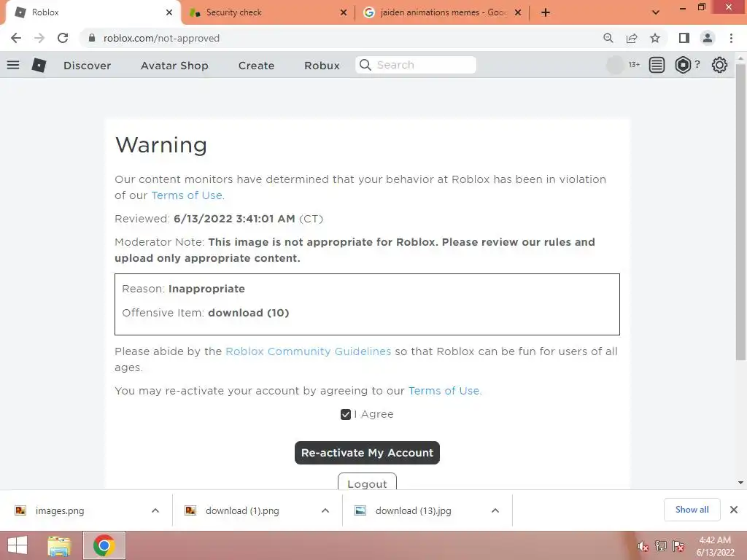Open the Robux balance hexagon icon
Viewport: 747px width, 560px height.
pyautogui.click(x=683, y=65)
